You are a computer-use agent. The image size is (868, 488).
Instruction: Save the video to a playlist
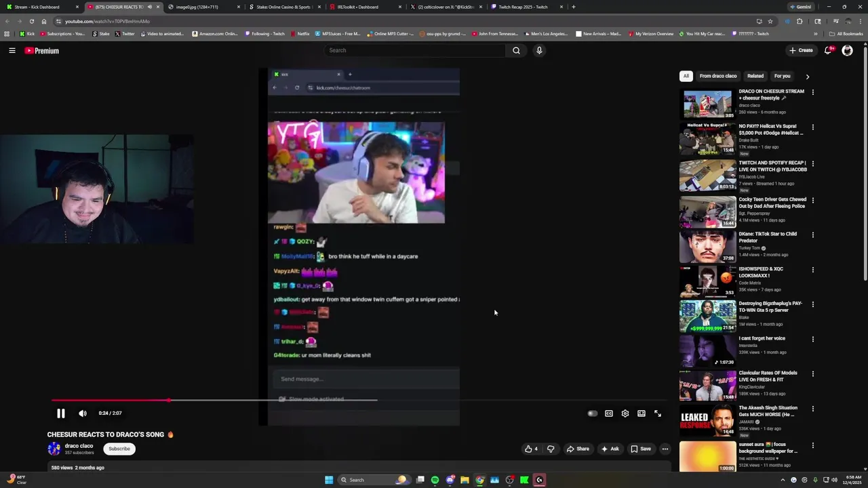coord(641,449)
